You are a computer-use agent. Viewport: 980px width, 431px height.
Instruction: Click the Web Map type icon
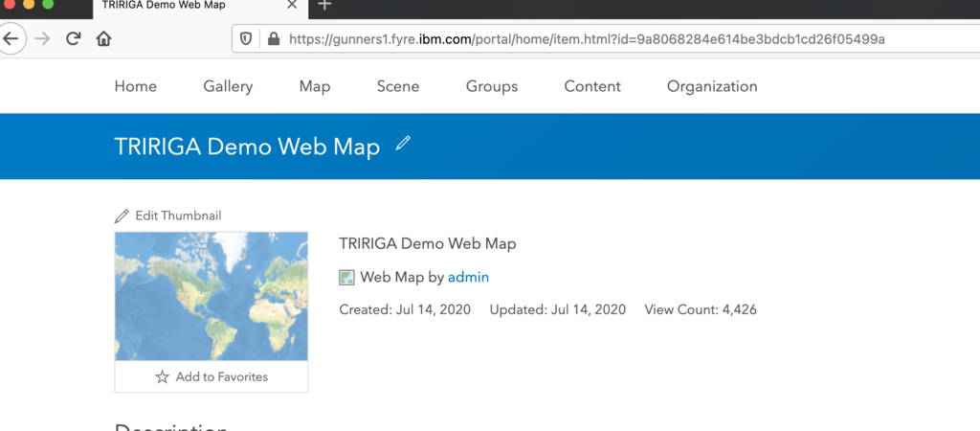point(346,277)
